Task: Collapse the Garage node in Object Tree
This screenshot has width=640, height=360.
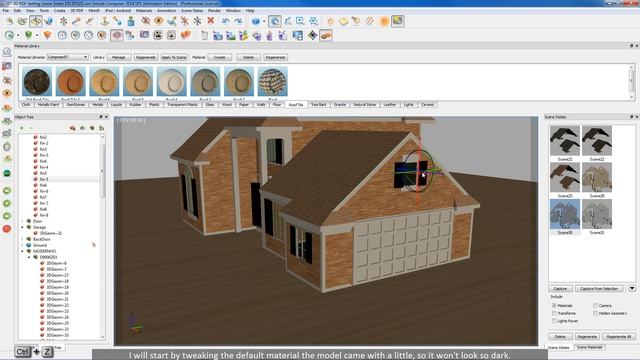Action: tap(22, 227)
